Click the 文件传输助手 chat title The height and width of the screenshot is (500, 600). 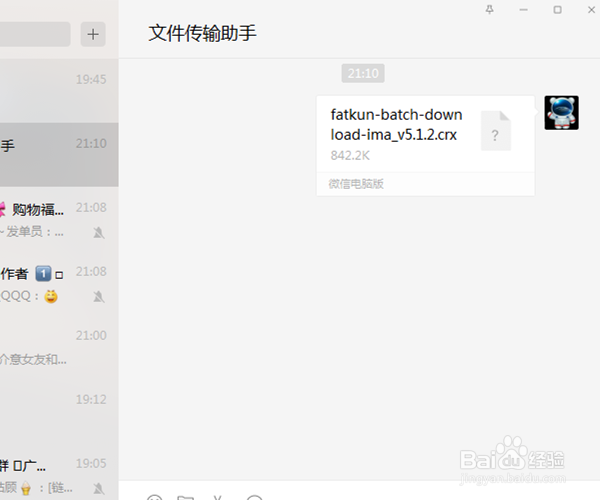click(202, 33)
